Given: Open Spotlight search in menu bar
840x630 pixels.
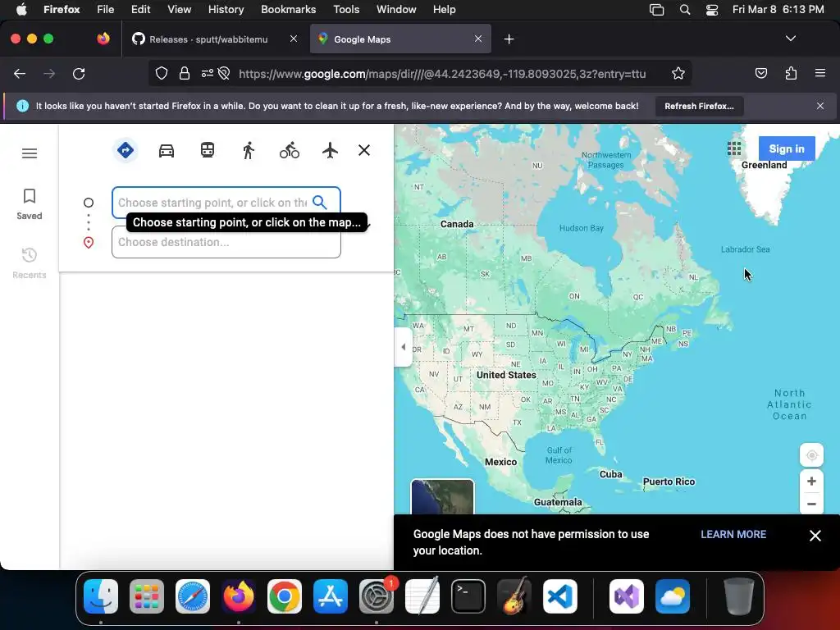Looking at the screenshot, I should point(685,10).
